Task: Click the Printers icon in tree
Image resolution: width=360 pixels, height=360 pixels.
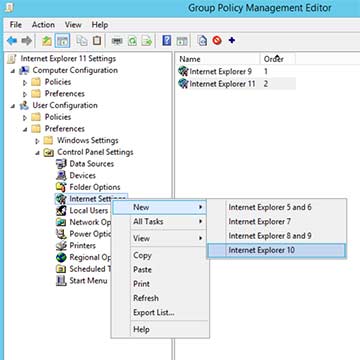Action: coord(61,246)
